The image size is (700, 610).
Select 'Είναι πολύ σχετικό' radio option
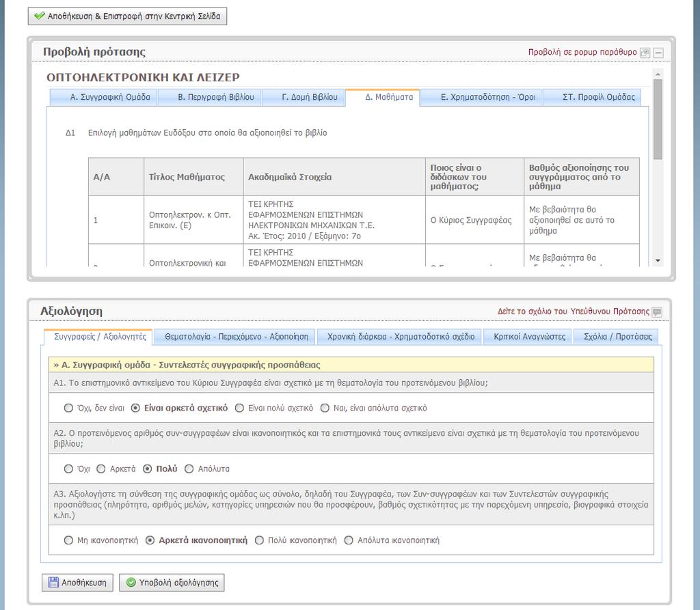pos(239,408)
